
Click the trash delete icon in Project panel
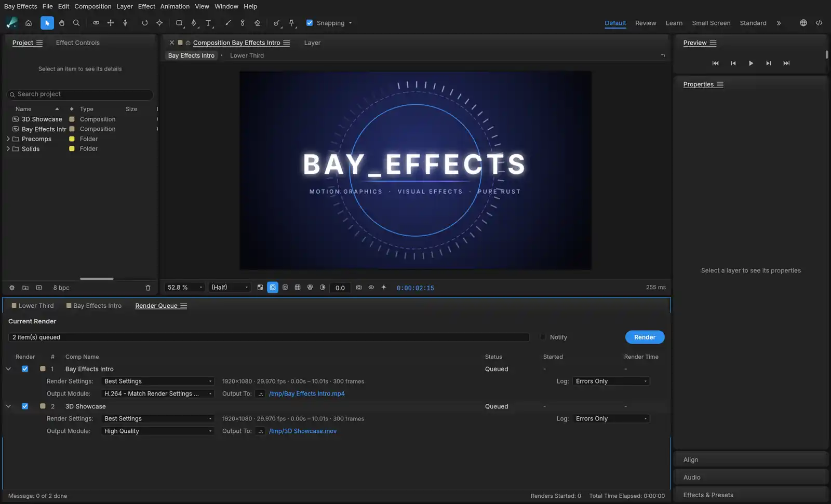tap(148, 288)
